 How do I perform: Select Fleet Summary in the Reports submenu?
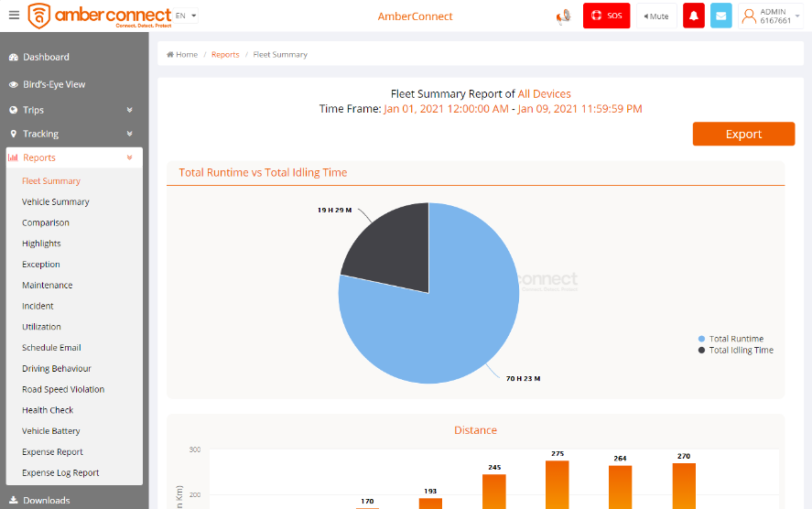51,181
